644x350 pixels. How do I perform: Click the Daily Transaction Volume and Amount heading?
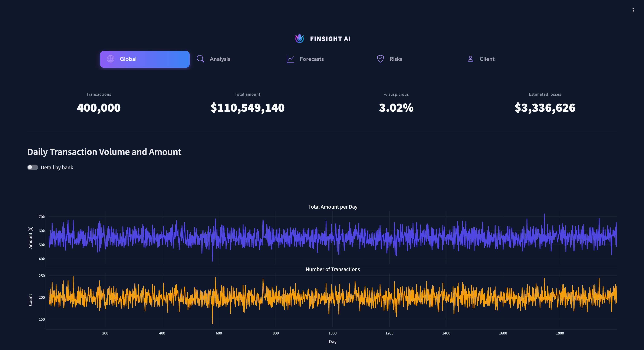(x=104, y=152)
